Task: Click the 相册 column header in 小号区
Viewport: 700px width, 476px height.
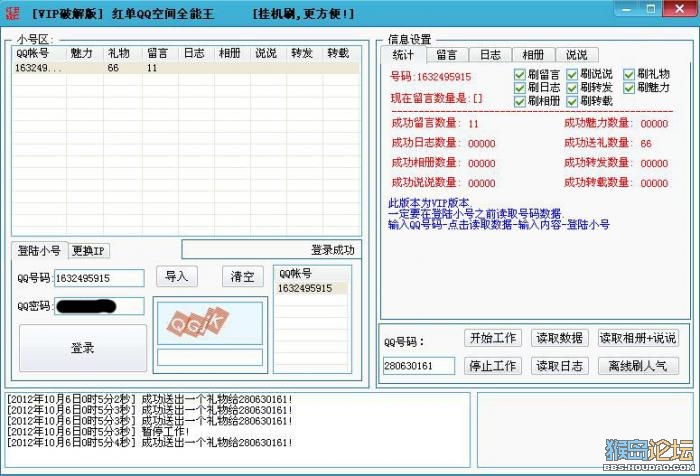Action: pyautogui.click(x=232, y=53)
